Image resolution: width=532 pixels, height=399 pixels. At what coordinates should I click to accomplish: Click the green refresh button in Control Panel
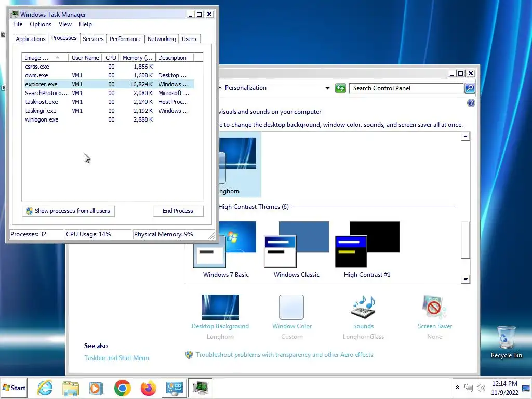click(x=340, y=88)
